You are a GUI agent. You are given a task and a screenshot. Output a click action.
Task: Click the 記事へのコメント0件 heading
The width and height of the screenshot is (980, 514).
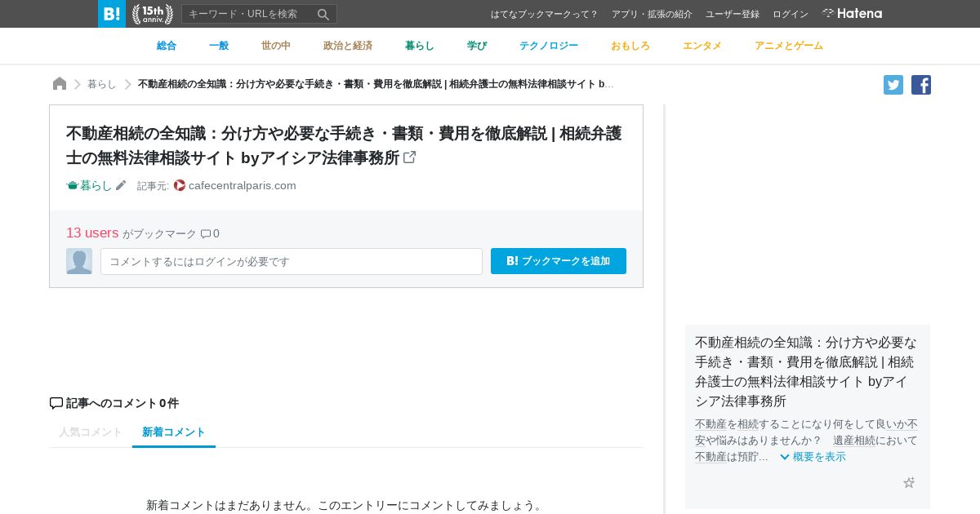114,403
